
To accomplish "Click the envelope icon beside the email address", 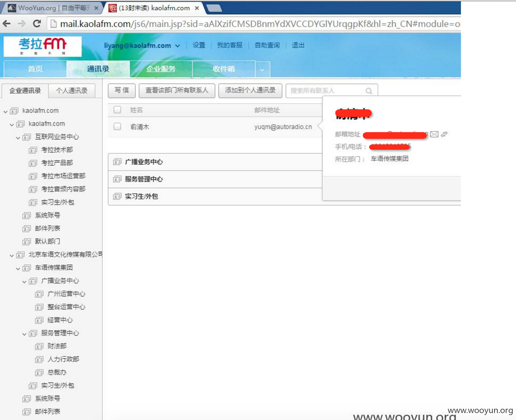I will pos(434,134).
